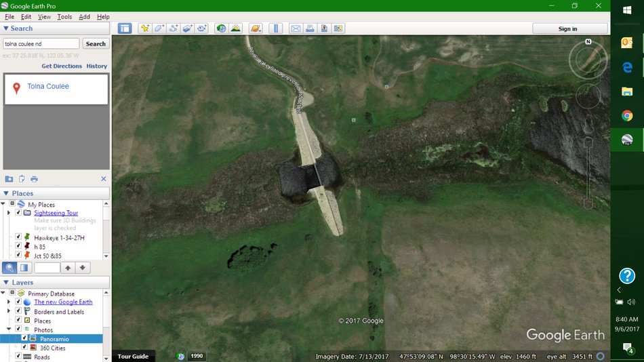644x362 pixels.
Task: Click the Get Directions link
Action: [x=62, y=66]
